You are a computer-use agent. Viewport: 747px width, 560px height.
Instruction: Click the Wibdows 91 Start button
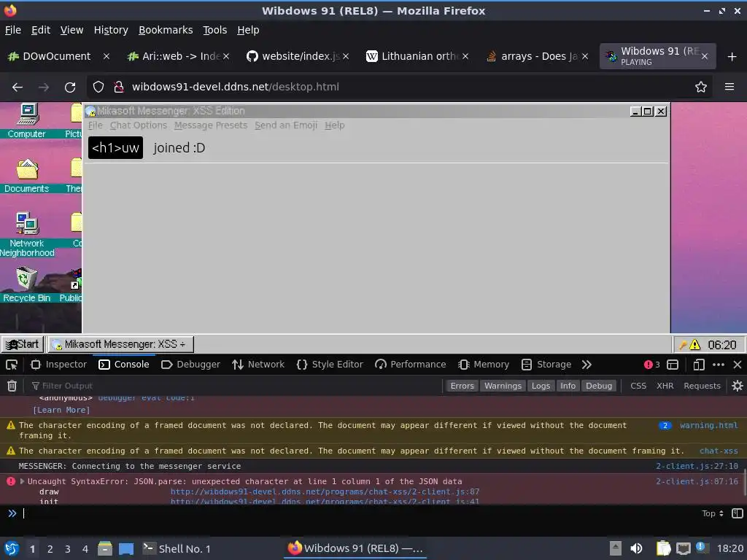(23, 344)
